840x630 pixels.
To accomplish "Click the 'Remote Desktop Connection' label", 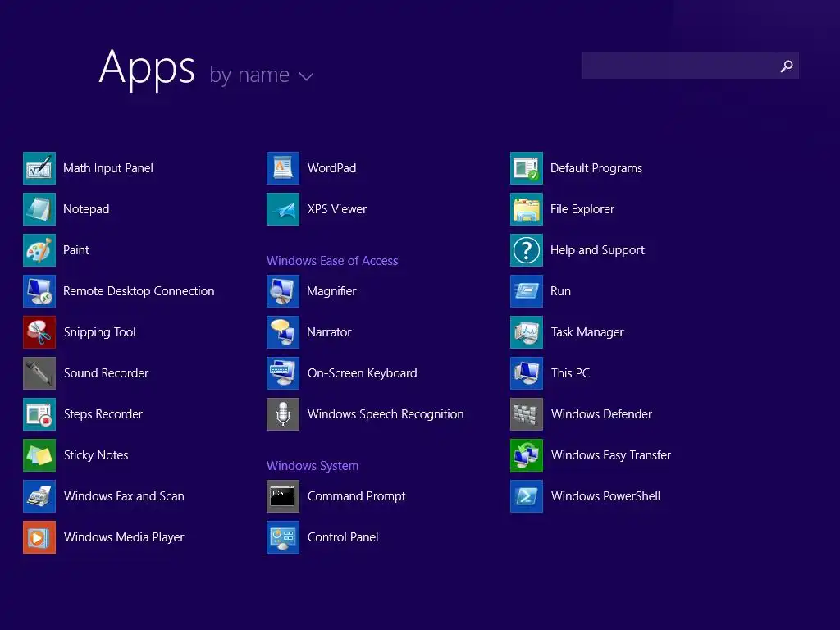I will pyautogui.click(x=139, y=291).
